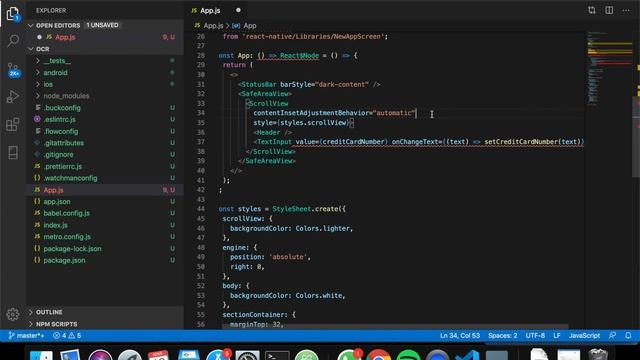The width and height of the screenshot is (640, 360).
Task: Change end of line sequence LF
Action: tap(557, 336)
